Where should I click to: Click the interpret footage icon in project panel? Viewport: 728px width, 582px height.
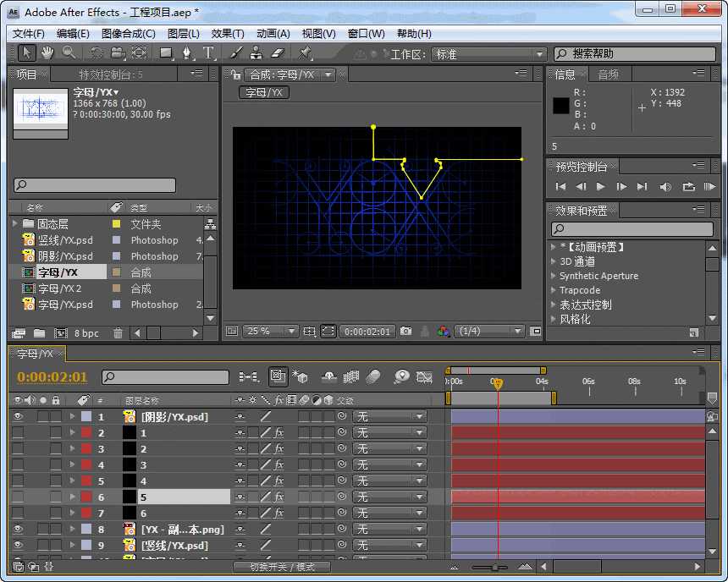[x=19, y=332]
